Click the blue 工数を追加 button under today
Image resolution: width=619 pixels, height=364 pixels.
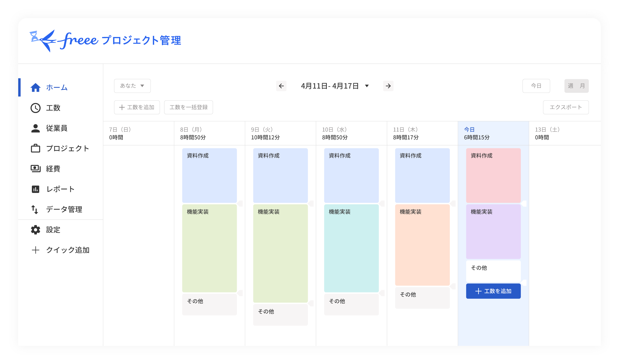pos(493,291)
